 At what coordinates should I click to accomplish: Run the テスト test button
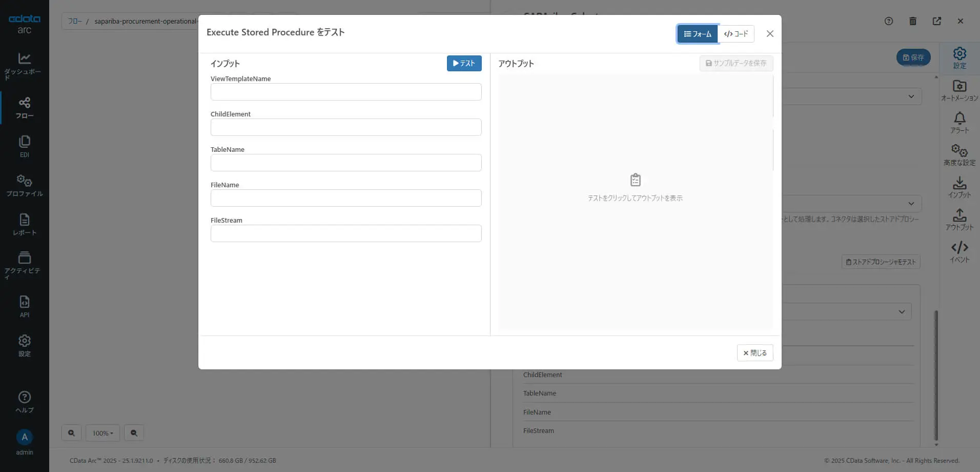click(464, 63)
